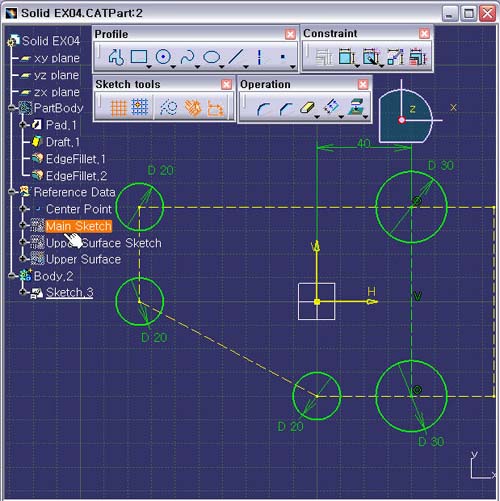Expand the Pad.1 tree node
Image resolution: width=500 pixels, height=501 pixels.
[x=23, y=125]
